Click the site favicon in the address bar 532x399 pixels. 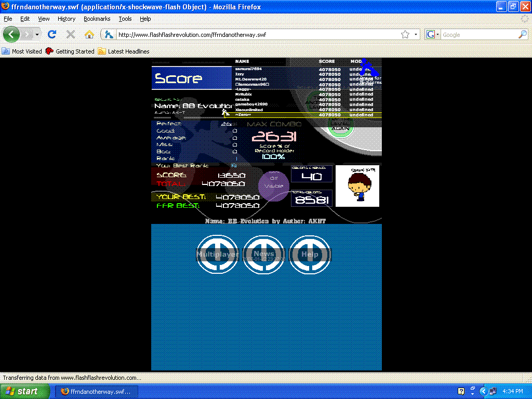point(109,35)
